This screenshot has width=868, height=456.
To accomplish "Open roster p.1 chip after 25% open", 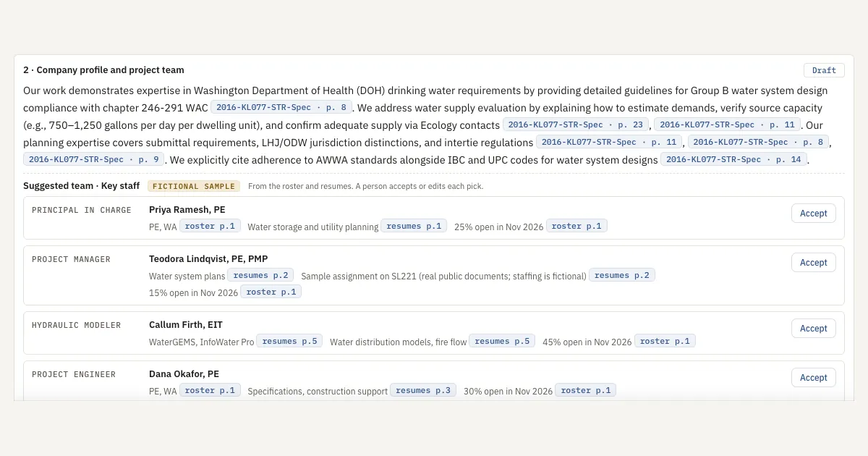I will [x=576, y=226].
